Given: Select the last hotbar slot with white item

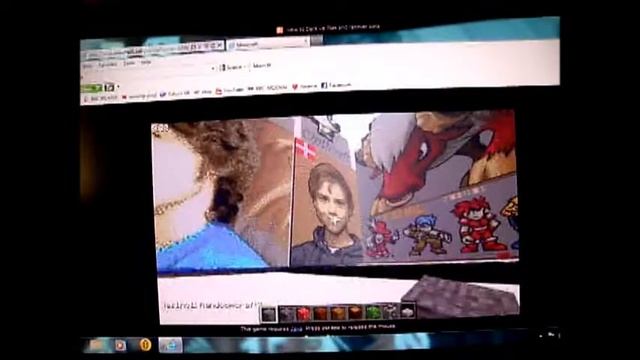Looking at the screenshot, I should point(408,311).
